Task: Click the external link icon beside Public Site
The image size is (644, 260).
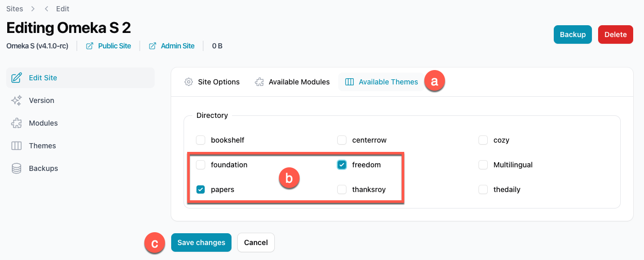Action: click(x=90, y=46)
